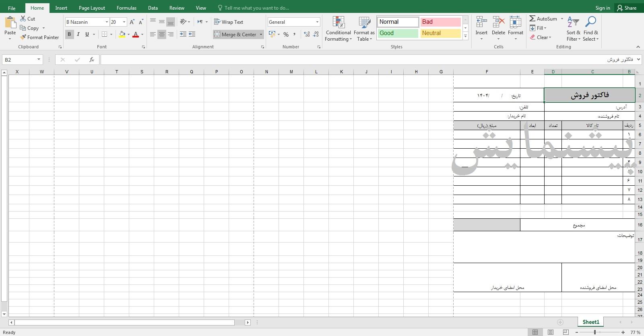
Task: Toggle Italic formatting
Action: 78,35
